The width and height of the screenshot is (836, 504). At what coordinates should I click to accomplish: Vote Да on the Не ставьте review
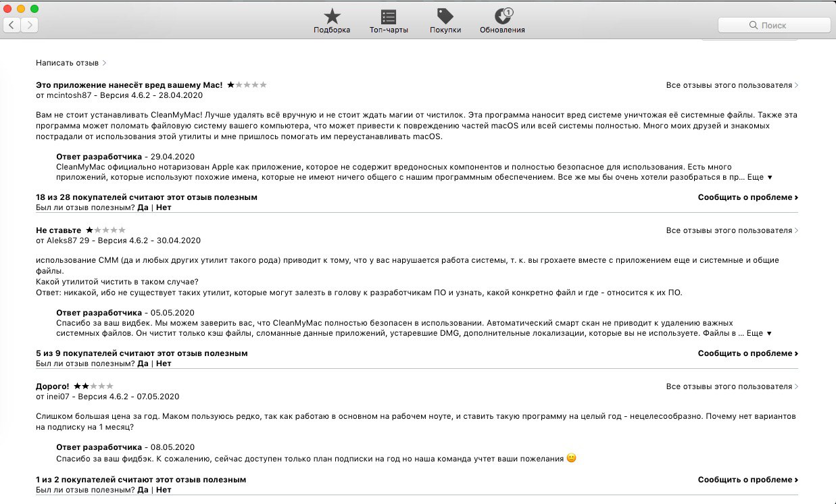(x=143, y=363)
